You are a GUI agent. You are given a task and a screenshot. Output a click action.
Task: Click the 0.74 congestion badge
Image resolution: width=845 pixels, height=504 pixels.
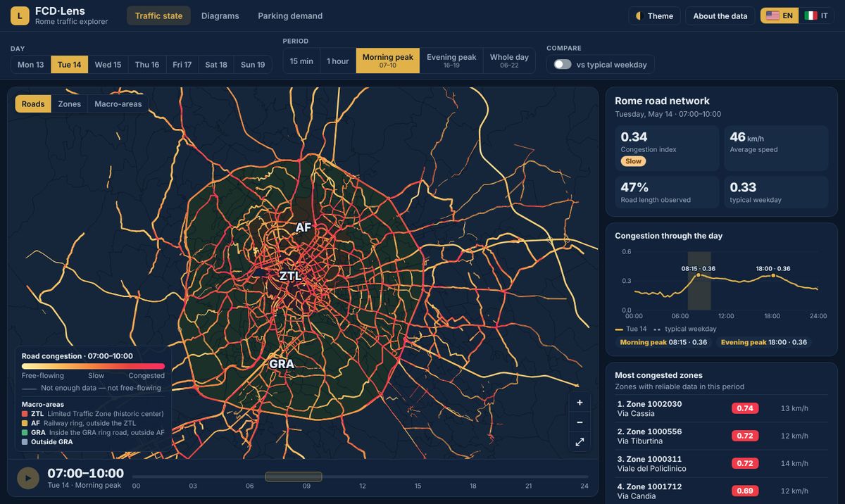pyautogui.click(x=745, y=408)
